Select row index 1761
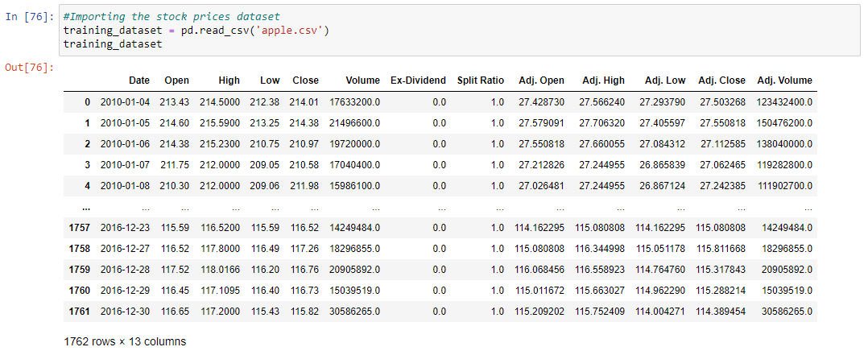Screen dimensions: 868x351 click(79, 311)
